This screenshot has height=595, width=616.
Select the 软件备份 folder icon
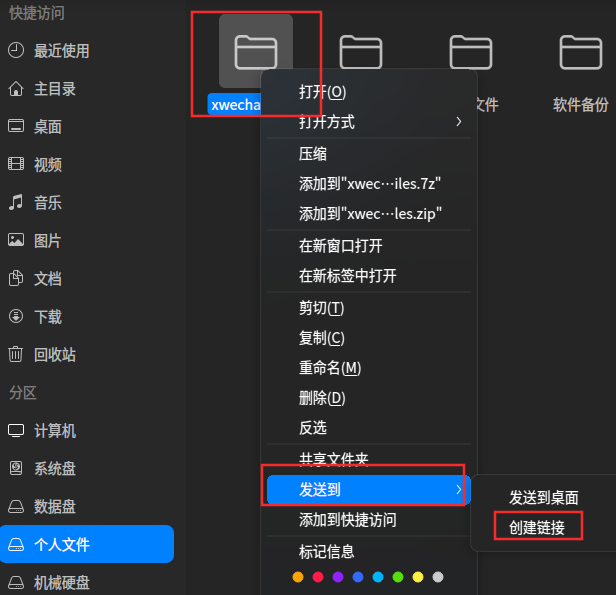coord(581,52)
